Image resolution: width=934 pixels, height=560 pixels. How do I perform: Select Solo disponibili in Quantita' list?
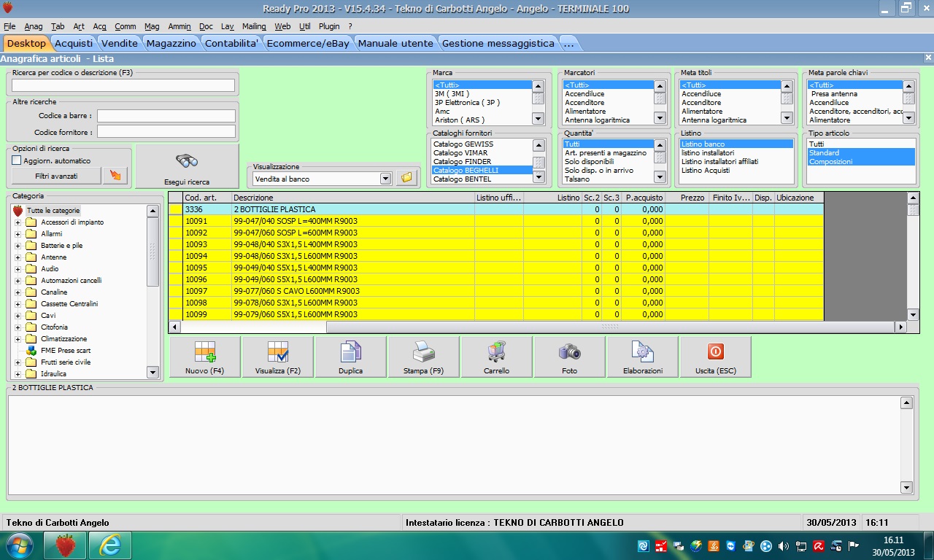[x=607, y=162]
